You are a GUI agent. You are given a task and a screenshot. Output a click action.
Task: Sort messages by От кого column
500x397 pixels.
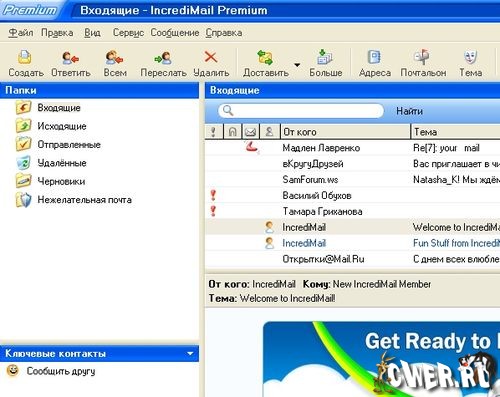tap(345, 132)
